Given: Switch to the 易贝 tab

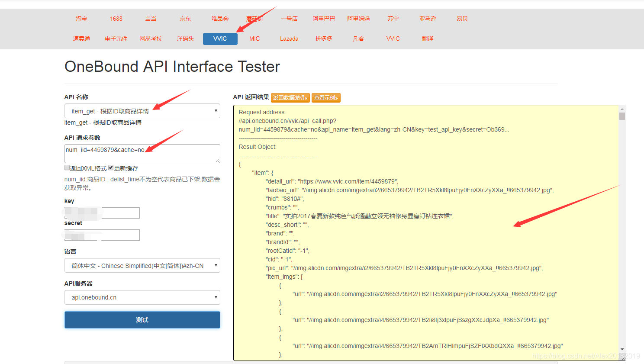Looking at the screenshot, I should [x=462, y=19].
